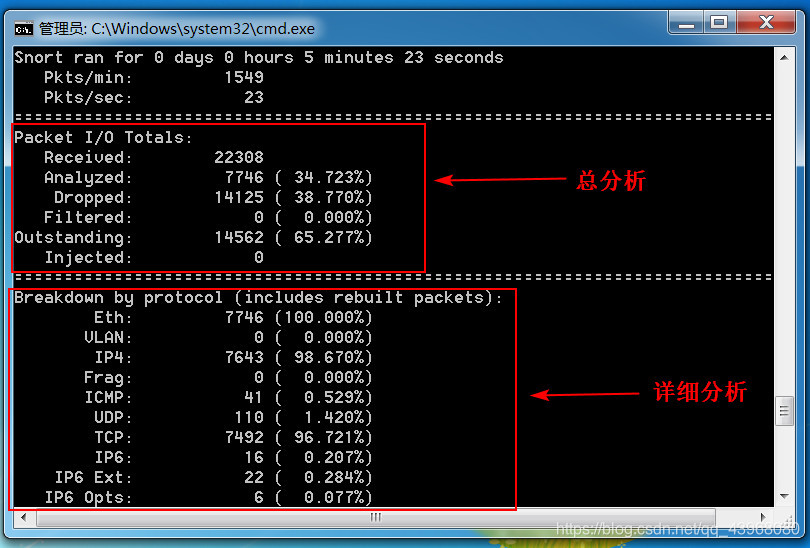This screenshot has width=810, height=548.
Task: Open the cmd.exe window system menu icon
Action: (24, 29)
